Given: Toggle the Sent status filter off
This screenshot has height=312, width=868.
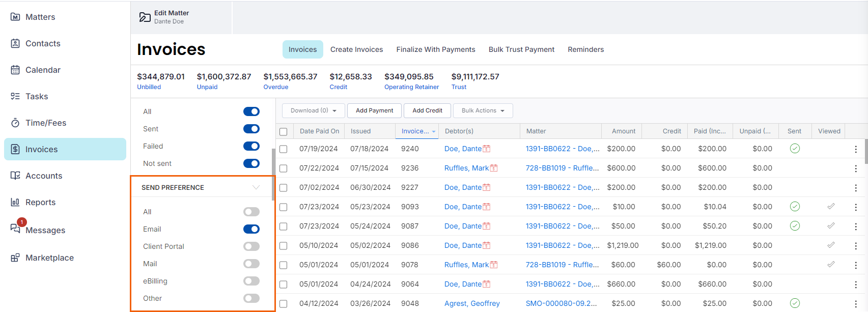Looking at the screenshot, I should (251, 129).
